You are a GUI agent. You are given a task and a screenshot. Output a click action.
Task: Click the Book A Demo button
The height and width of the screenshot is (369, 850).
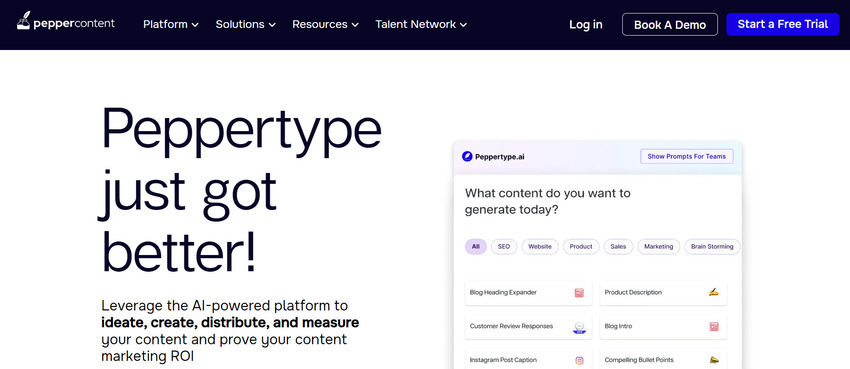(x=670, y=24)
